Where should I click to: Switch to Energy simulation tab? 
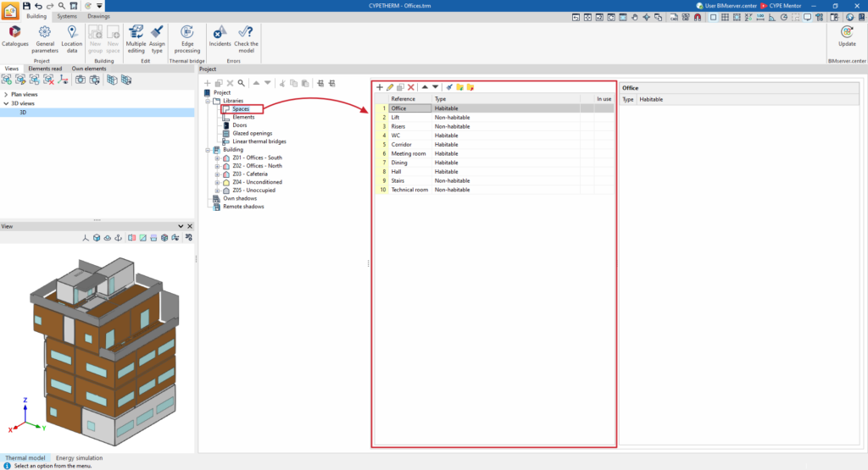[x=79, y=458]
